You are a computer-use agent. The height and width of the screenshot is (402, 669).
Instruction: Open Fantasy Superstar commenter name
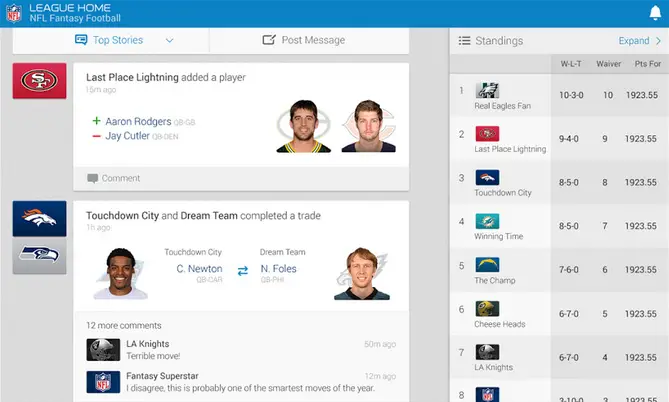[162, 376]
